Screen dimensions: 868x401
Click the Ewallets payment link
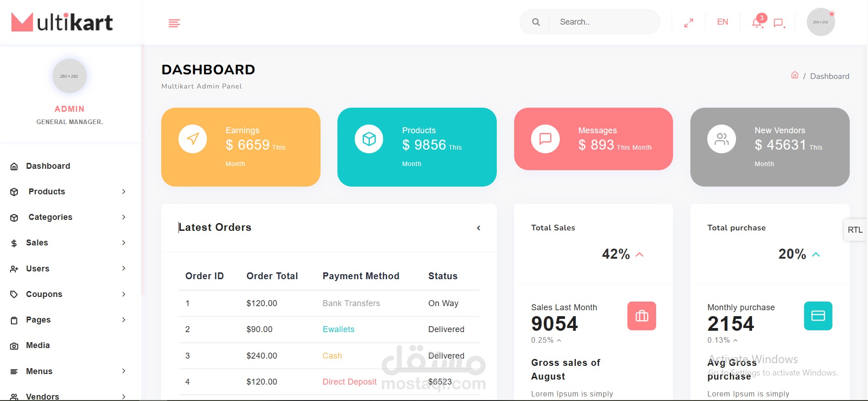[x=338, y=329]
